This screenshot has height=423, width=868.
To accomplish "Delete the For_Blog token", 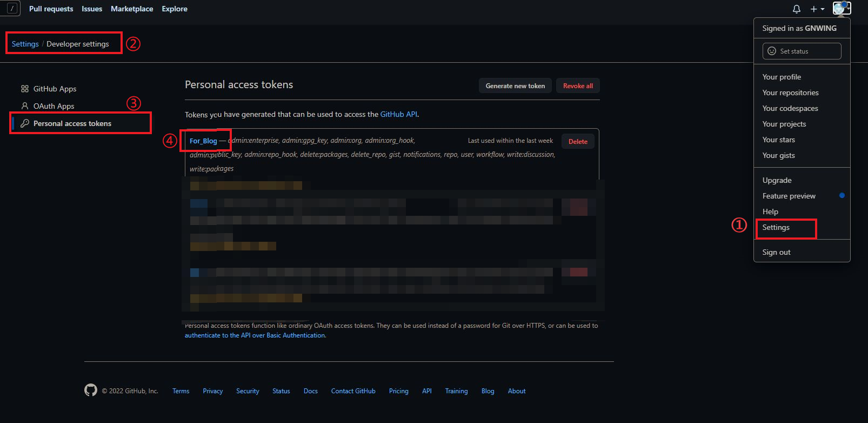I will [578, 141].
